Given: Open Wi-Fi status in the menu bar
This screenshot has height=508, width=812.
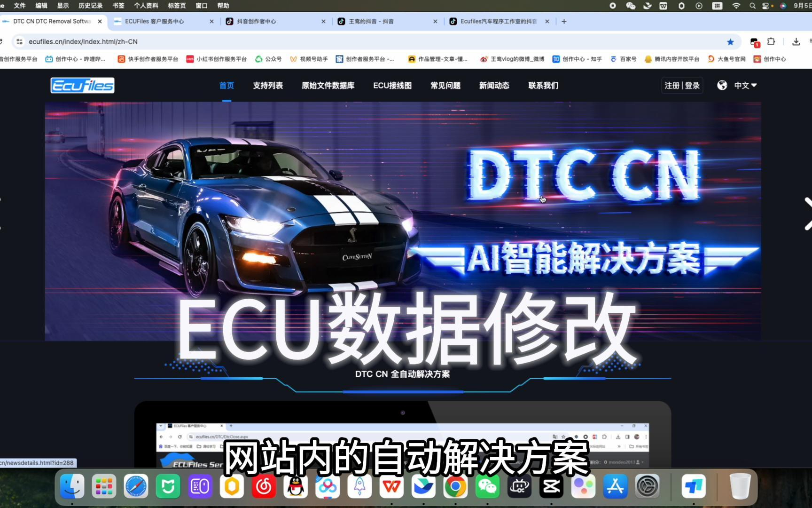Looking at the screenshot, I should pyautogui.click(x=736, y=6).
